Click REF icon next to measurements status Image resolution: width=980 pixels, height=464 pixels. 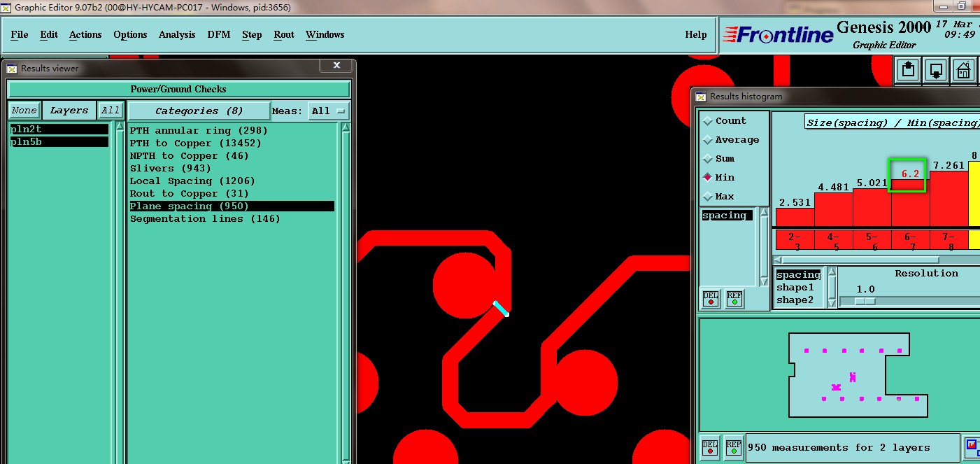(x=733, y=447)
